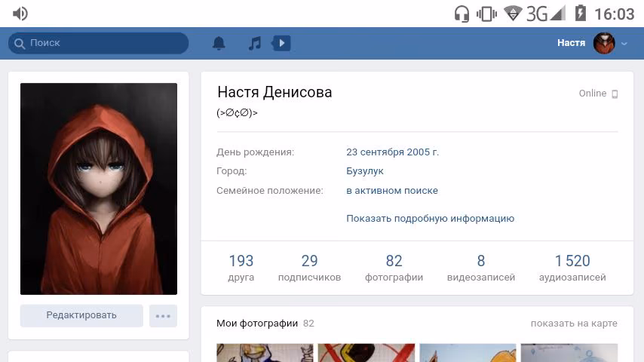Open the fourth pale blue photo thumbnail
The height and width of the screenshot is (362, 644).
569,353
